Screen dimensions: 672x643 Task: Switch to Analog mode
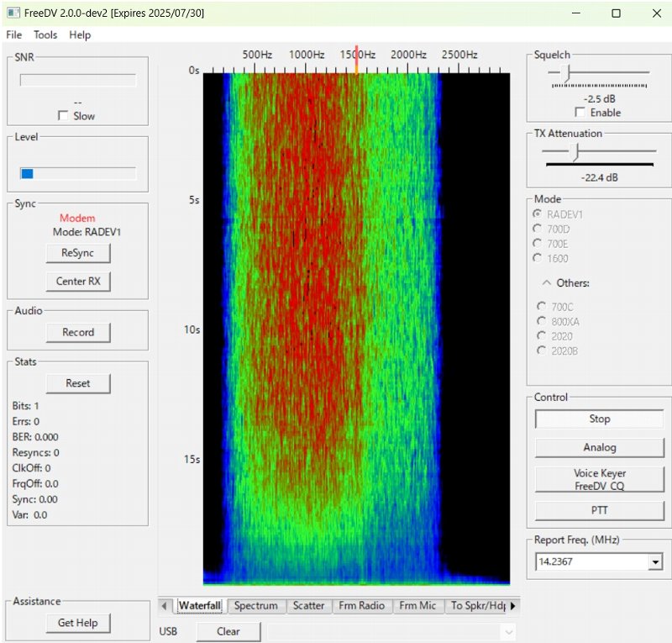coord(600,447)
